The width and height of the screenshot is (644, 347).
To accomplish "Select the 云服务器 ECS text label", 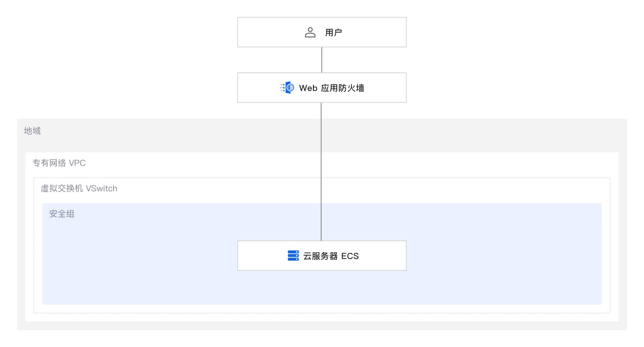I will (x=331, y=256).
